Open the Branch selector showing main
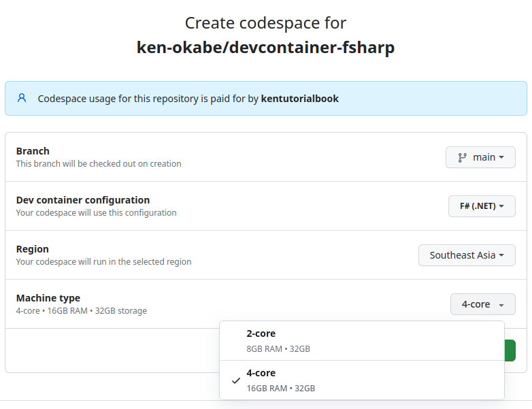The image size is (532, 409). 480,157
